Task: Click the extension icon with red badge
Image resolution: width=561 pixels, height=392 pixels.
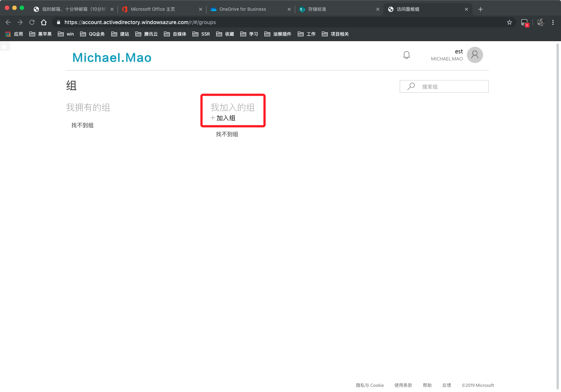Action: coord(525,23)
